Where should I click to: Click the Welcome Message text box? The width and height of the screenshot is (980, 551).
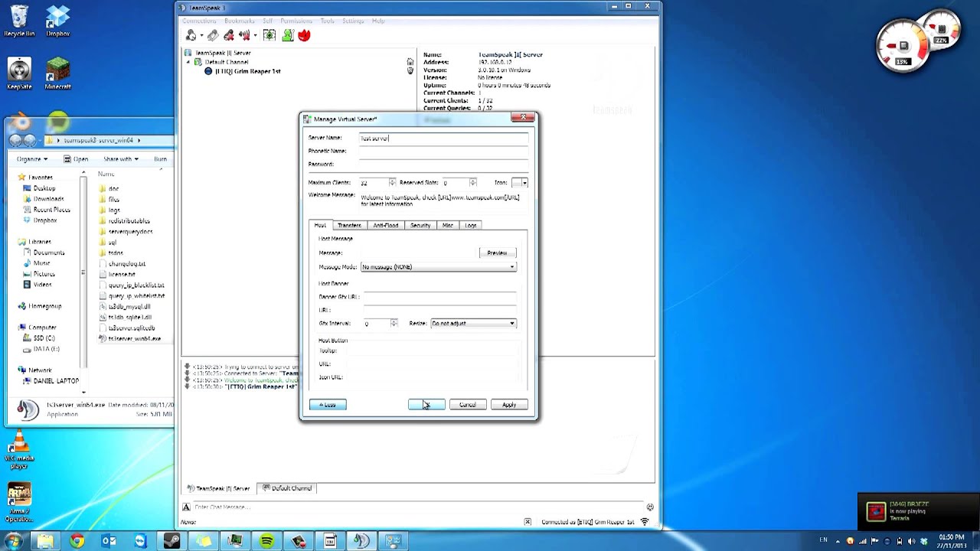click(444, 201)
